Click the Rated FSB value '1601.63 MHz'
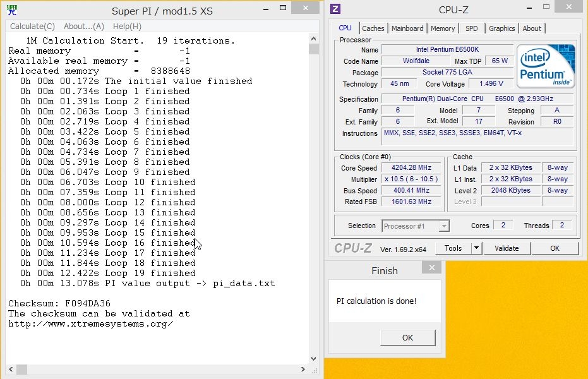The image size is (588, 379). click(411, 202)
